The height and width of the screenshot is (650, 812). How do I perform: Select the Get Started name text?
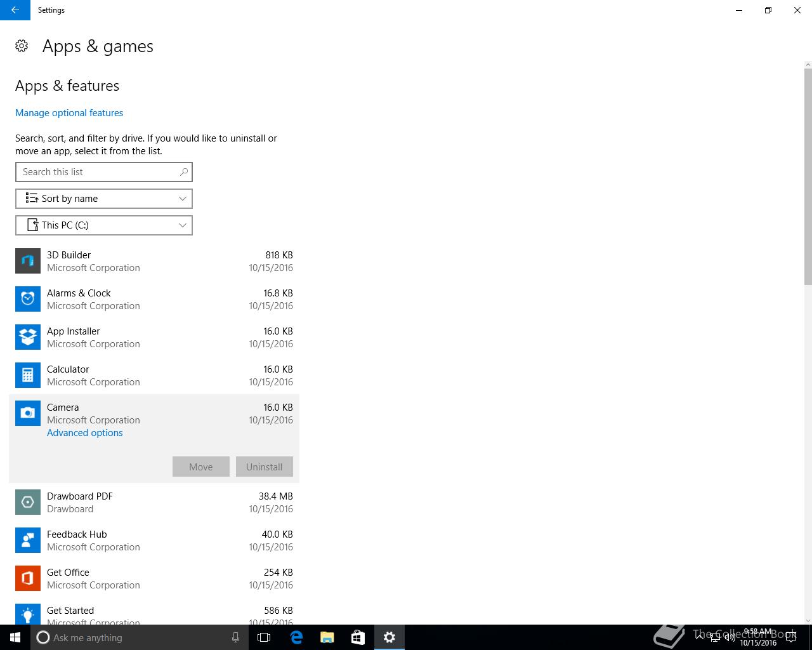click(70, 611)
